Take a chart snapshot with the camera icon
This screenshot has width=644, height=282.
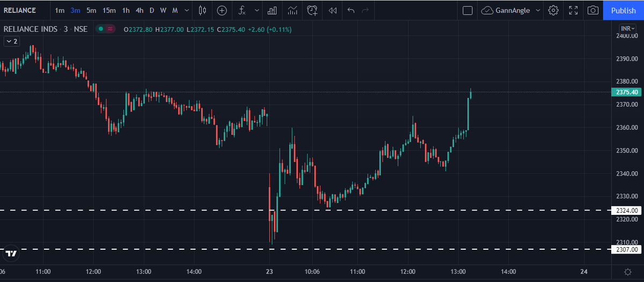(x=593, y=10)
